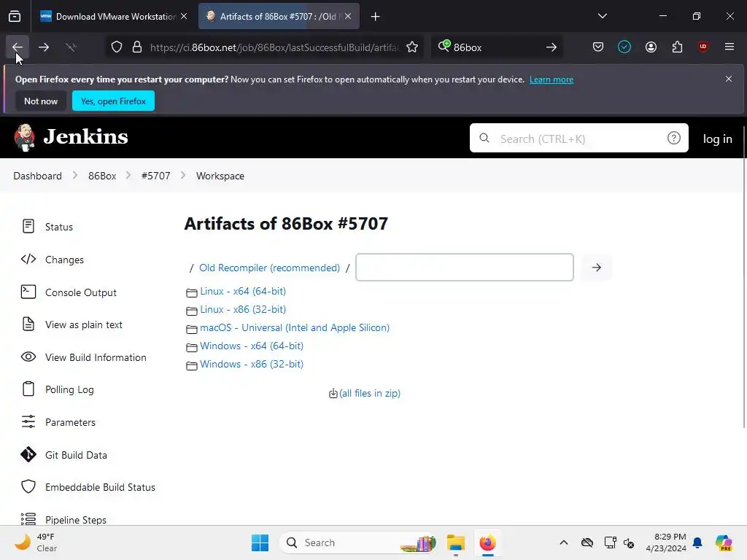Click the Linux x64 folder icon
The width and height of the screenshot is (747, 560).
click(192, 292)
